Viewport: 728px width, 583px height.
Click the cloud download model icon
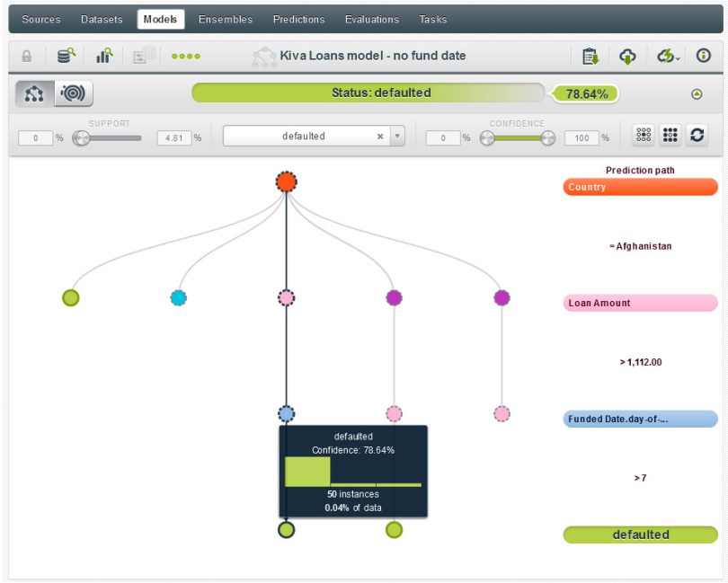(628, 56)
